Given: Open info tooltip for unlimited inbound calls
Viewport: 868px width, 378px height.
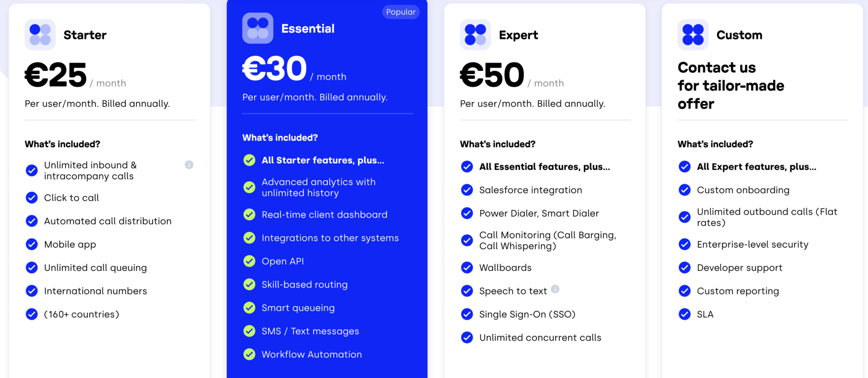Looking at the screenshot, I should (189, 165).
